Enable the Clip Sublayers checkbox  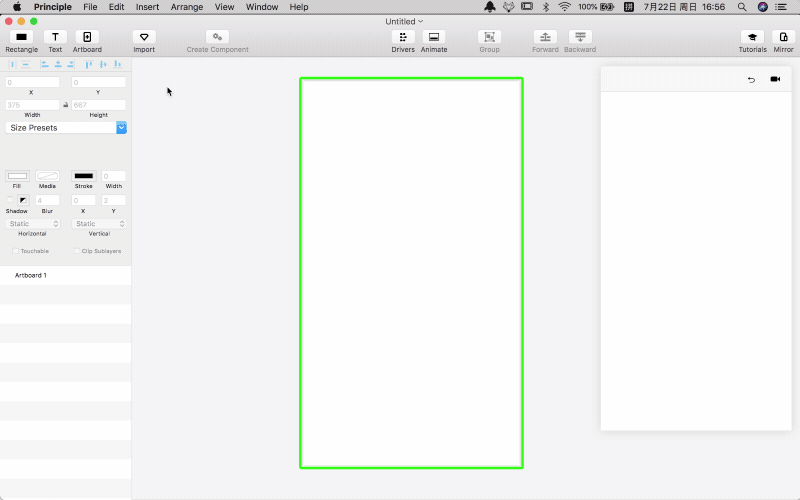[x=76, y=251]
